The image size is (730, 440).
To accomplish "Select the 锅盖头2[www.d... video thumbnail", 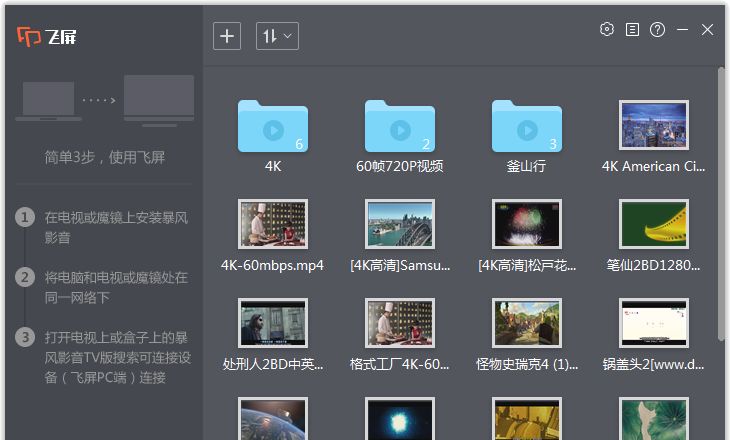I will pyautogui.click(x=654, y=323).
